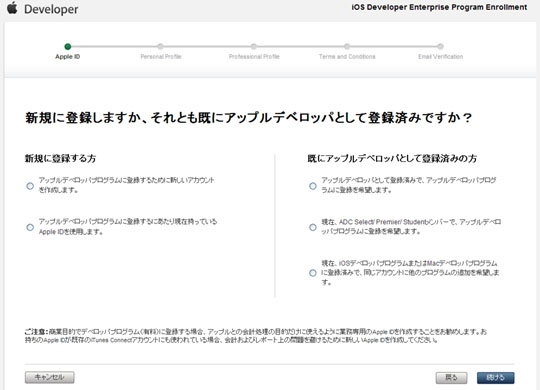Click the Apple ID step marker
Viewport: 540px width, 390px height.
[x=68, y=47]
